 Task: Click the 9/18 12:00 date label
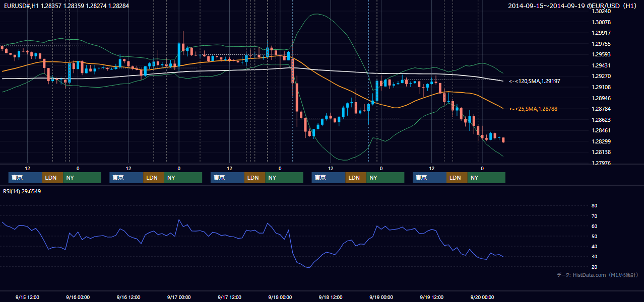331,297
